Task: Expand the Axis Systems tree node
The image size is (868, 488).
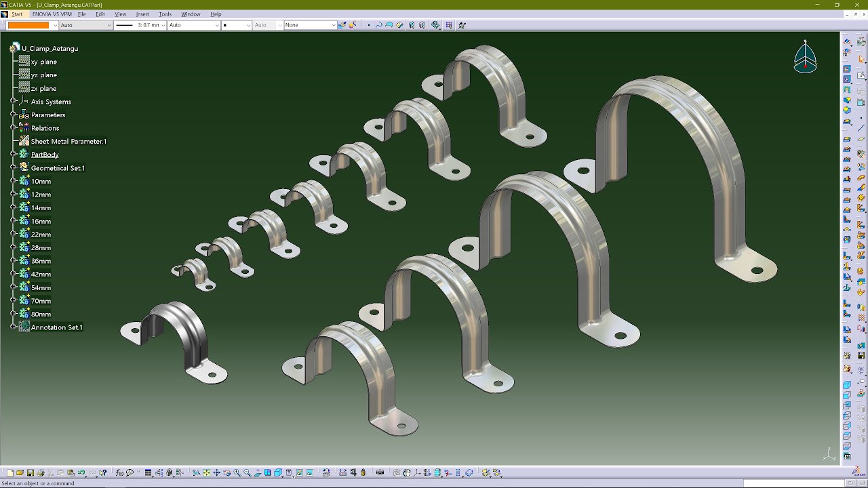Action: [13, 101]
